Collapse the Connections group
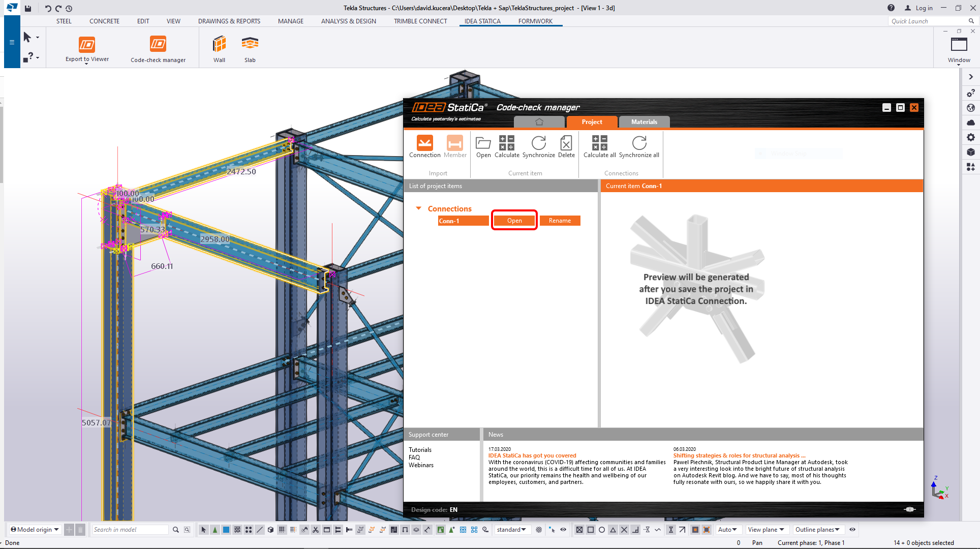980x549 pixels. coord(419,208)
